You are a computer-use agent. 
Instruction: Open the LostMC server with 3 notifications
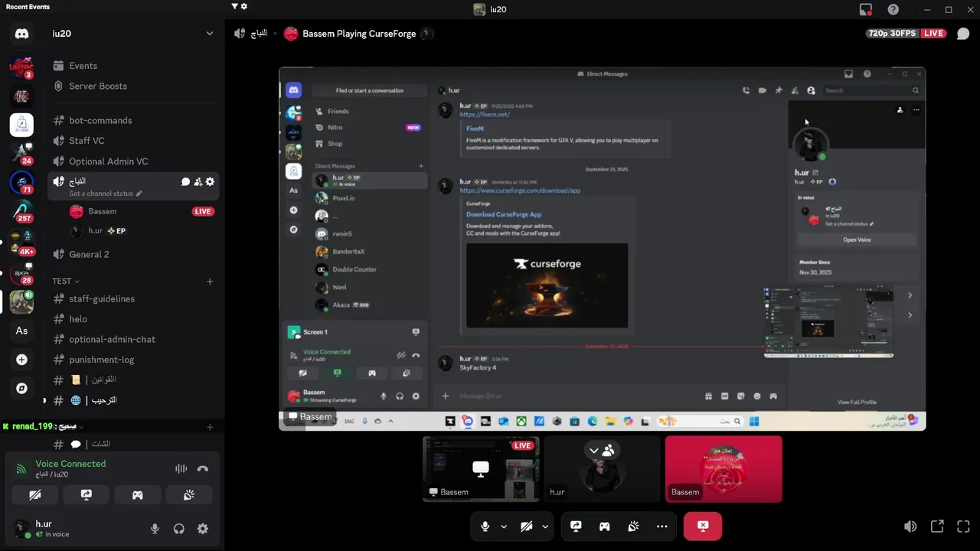point(21,67)
